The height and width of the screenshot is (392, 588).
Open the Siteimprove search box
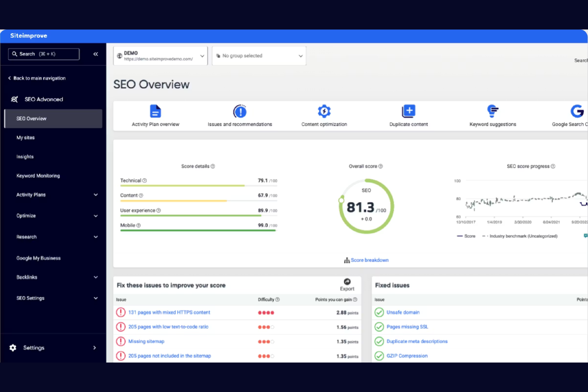[x=43, y=54]
